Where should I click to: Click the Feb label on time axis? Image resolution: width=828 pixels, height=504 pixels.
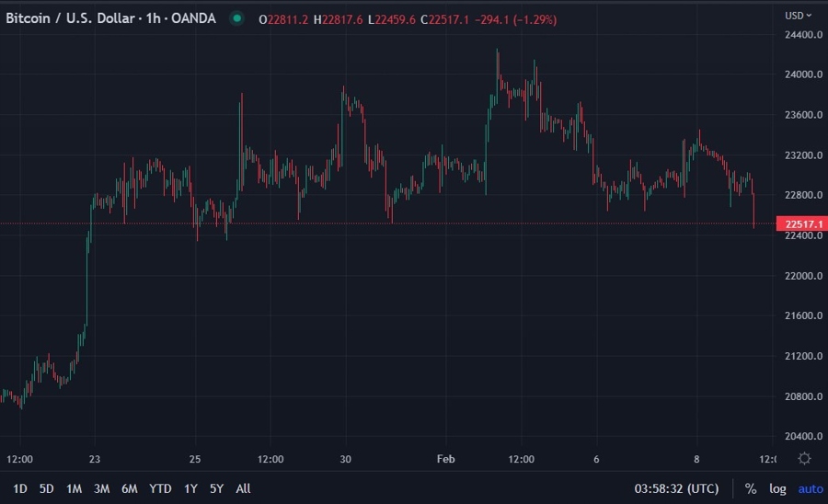445,459
